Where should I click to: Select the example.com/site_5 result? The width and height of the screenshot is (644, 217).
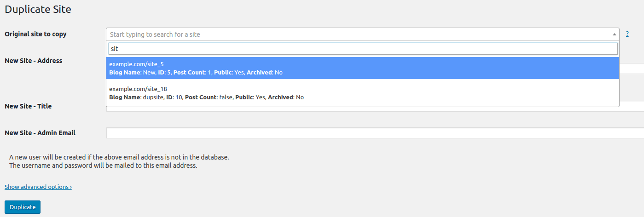point(363,68)
